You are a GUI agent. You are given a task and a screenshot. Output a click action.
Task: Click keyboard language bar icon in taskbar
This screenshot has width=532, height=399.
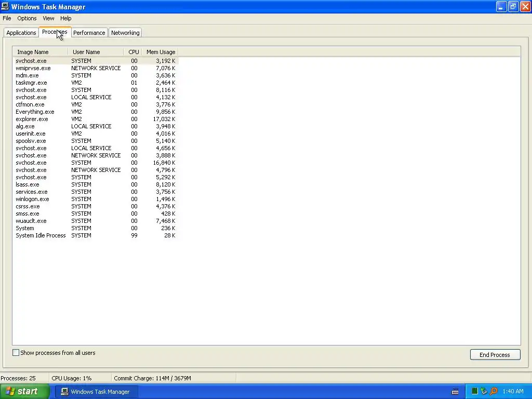[x=455, y=392]
